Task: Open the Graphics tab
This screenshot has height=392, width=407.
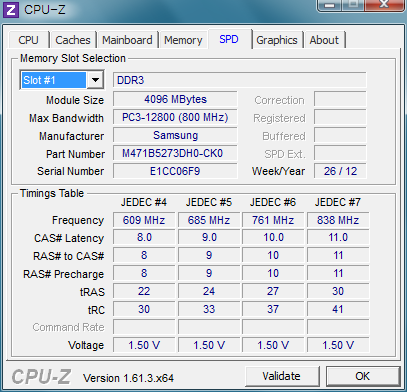Action: point(277,40)
